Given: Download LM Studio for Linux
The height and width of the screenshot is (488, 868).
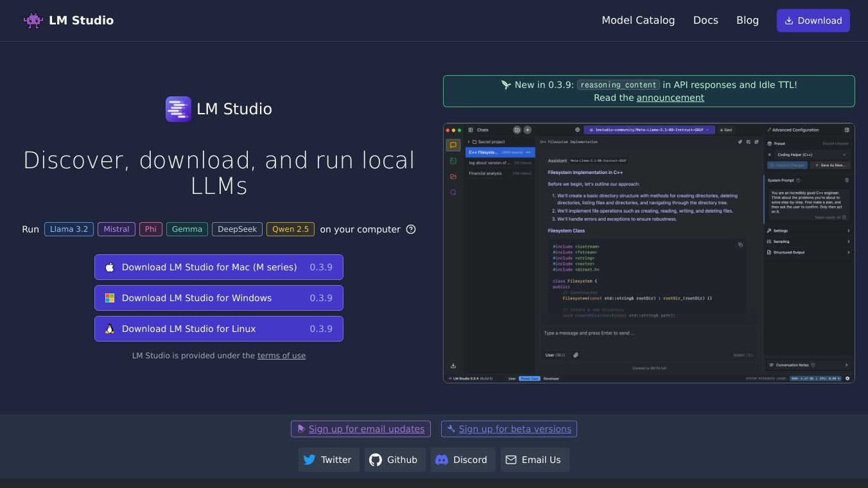Looking at the screenshot, I should click(x=218, y=329).
